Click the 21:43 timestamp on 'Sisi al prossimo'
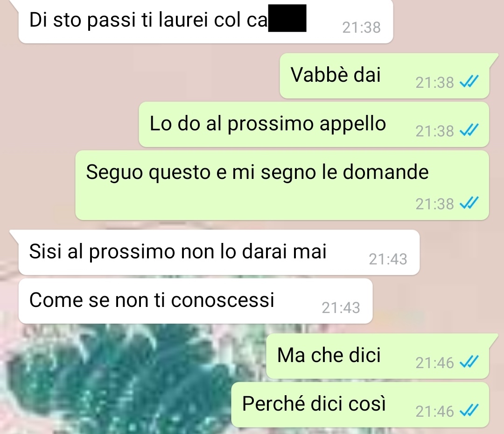 point(388,259)
